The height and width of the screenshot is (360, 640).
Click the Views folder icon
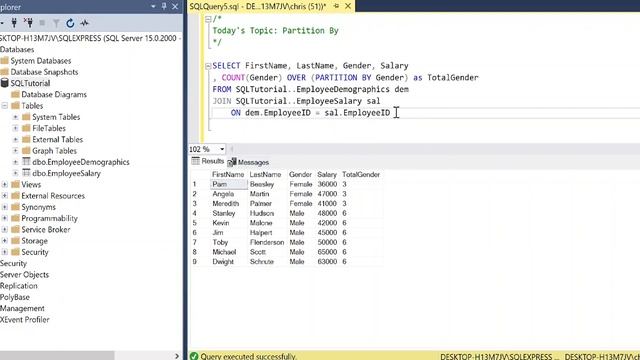click(16, 184)
